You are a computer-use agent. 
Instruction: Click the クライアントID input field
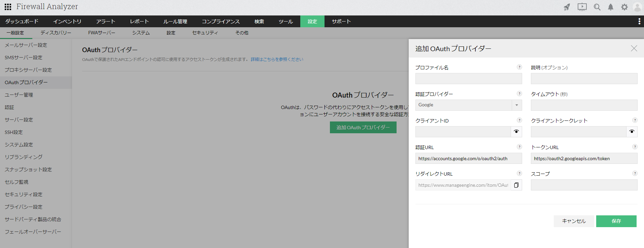463,132
